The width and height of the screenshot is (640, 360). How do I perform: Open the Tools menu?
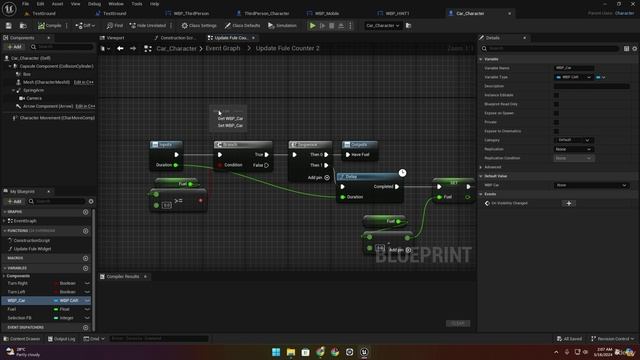tap(137, 4)
